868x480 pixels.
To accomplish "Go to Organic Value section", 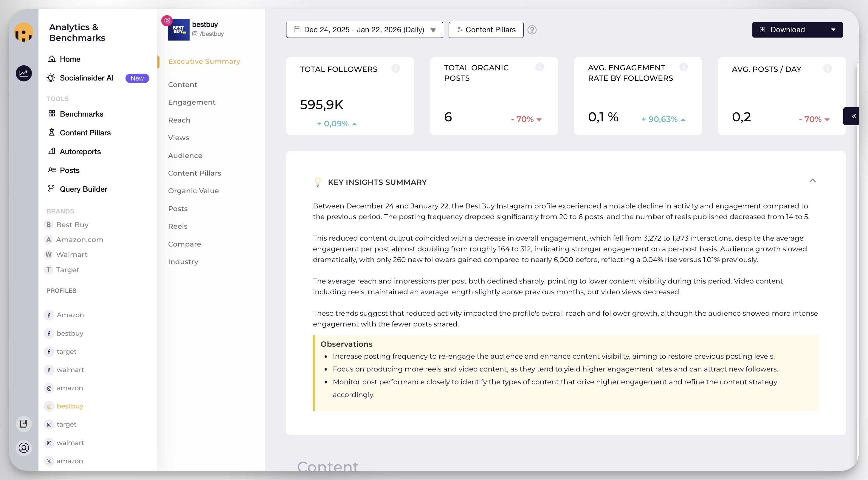I will (x=193, y=191).
